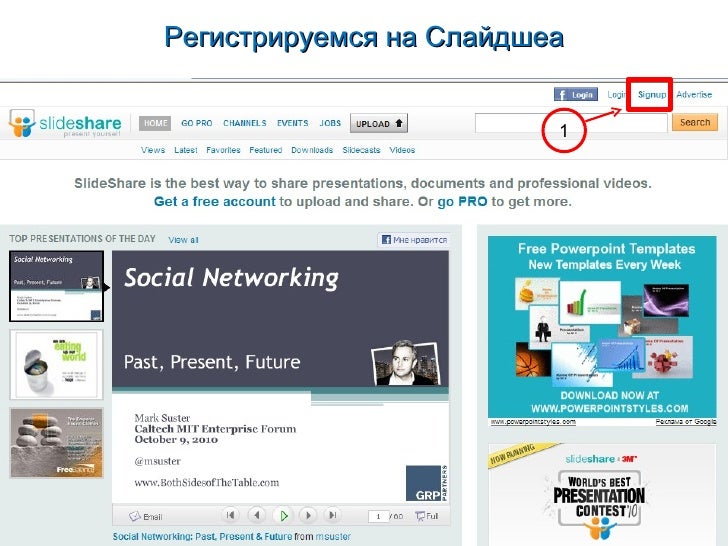Click the Signup link
This screenshot has width=728, height=546.
[652, 95]
